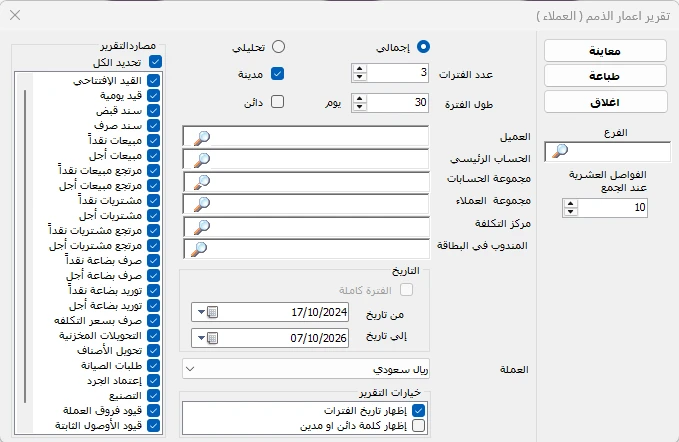Toggle تحويل الأصناف checkbox
The width and height of the screenshot is (679, 442).
pyautogui.click(x=153, y=350)
